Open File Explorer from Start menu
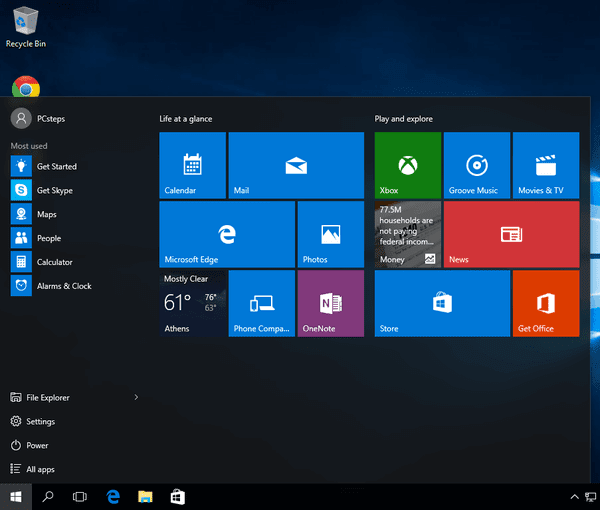Screen dimensions: 600x510 [40, 398]
